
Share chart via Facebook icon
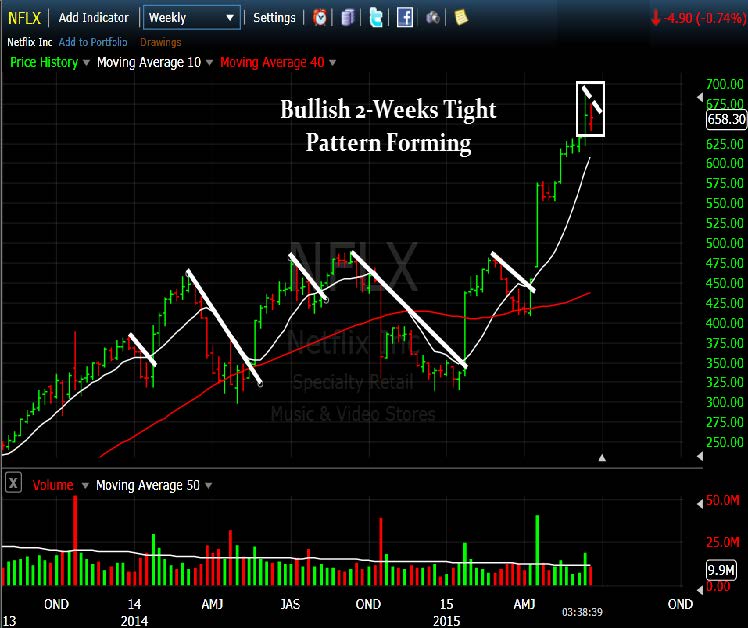click(x=405, y=18)
